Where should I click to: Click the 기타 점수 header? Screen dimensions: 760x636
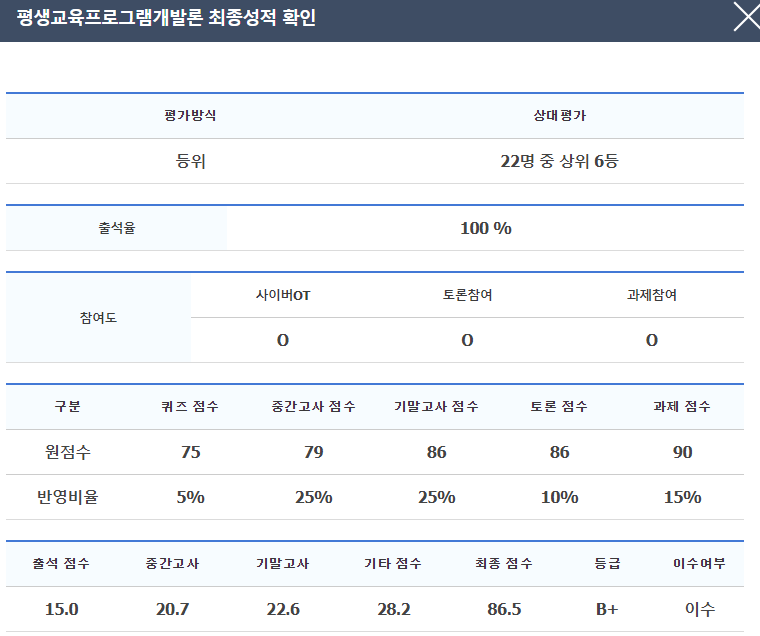pyautogui.click(x=393, y=563)
